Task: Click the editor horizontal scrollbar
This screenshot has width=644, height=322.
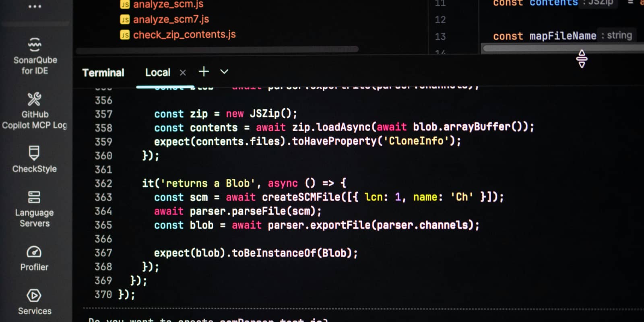Action: (x=563, y=49)
